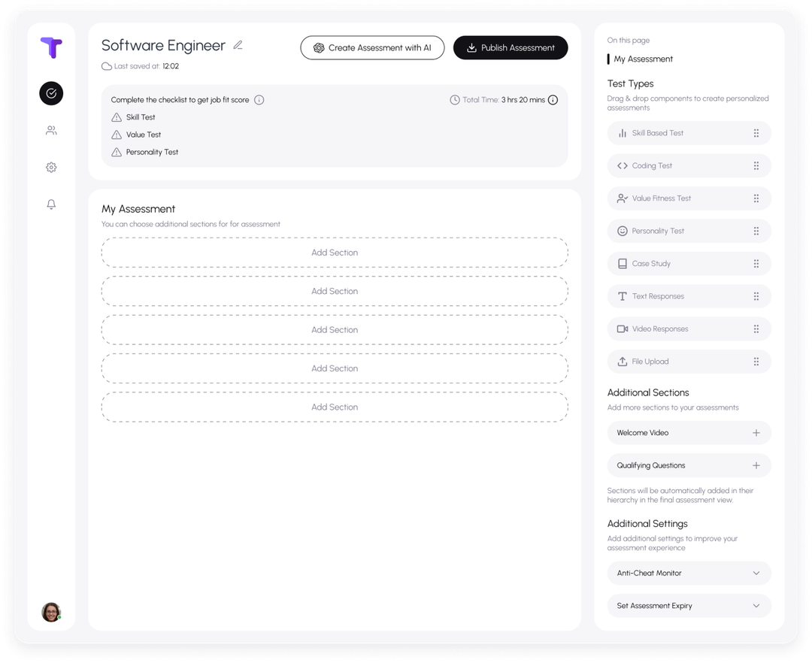812x663 pixels.
Task: Grab drag handle of Case Study
Action: (x=756, y=263)
